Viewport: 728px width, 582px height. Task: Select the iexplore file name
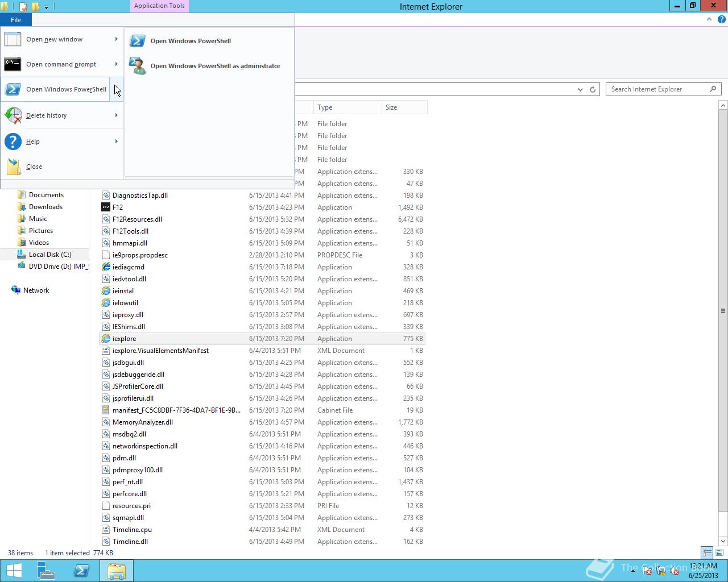[124, 339]
